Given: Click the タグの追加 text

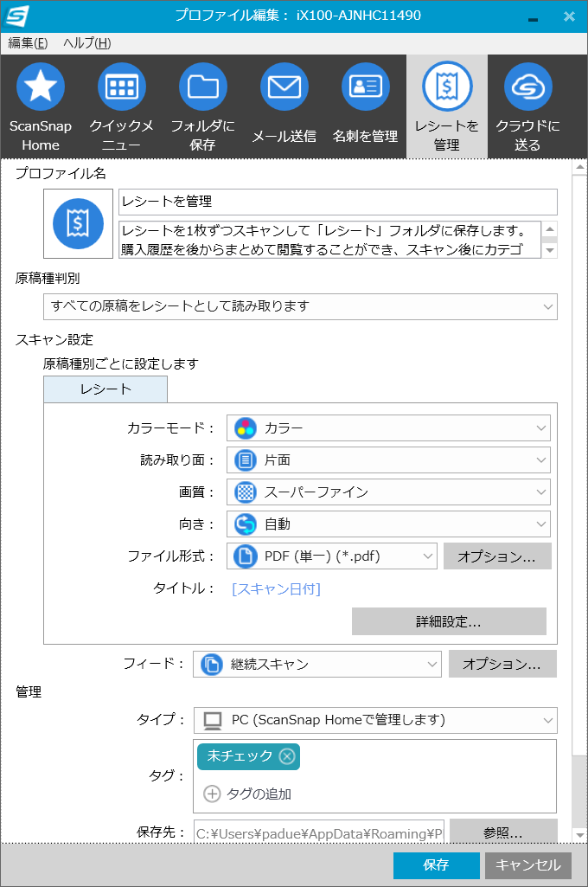Looking at the screenshot, I should 259,794.
